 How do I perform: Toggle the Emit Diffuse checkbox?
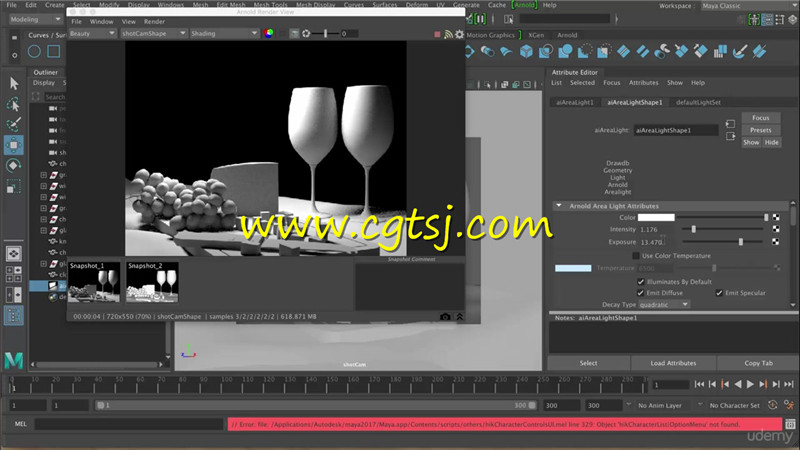[x=640, y=293]
